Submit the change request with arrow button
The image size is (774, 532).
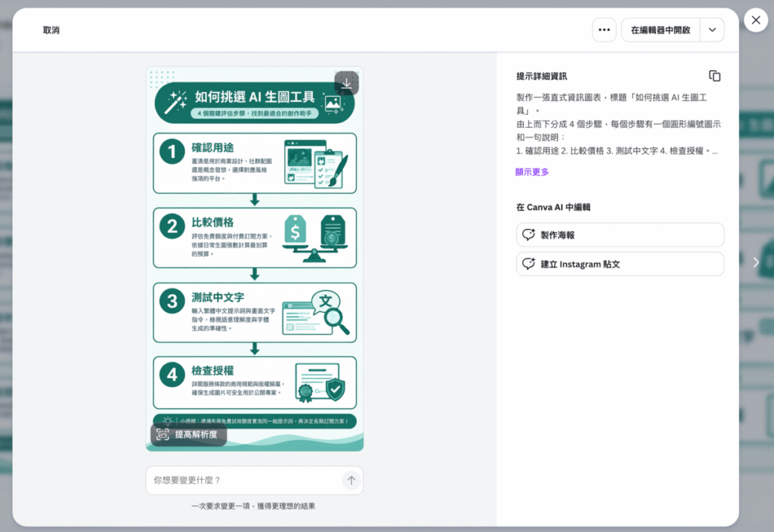351,480
